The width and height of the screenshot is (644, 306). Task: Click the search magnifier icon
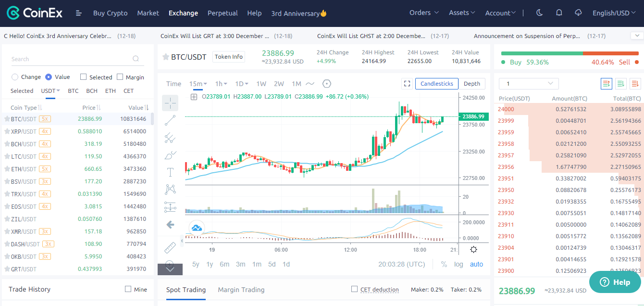pyautogui.click(x=136, y=59)
